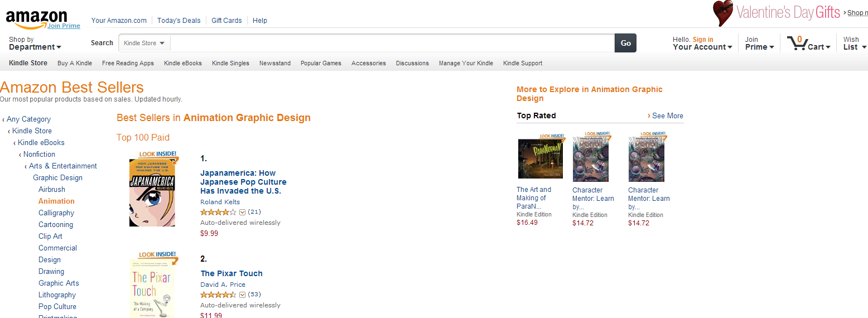Go to Kindle eBooks category in sidebar
This screenshot has height=318, width=868.
pyautogui.click(x=41, y=143)
